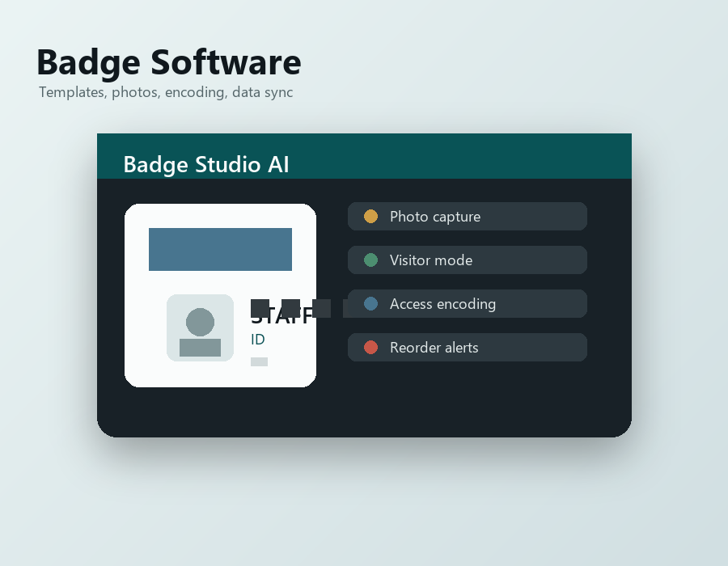The height and width of the screenshot is (566, 728).
Task: Select the badge photo placeholder thumbnail
Action: click(x=200, y=327)
